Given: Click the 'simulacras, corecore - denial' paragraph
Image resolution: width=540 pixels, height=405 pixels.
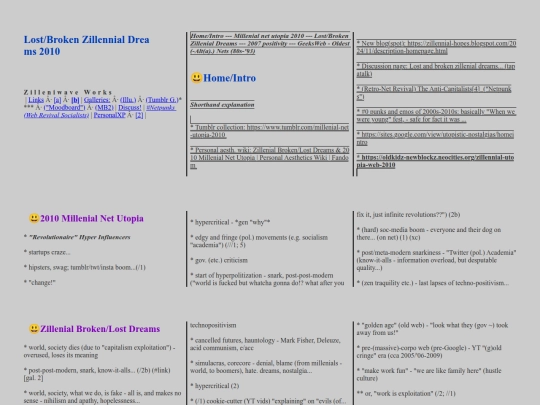Looking at the screenshot, I should (x=266, y=367).
